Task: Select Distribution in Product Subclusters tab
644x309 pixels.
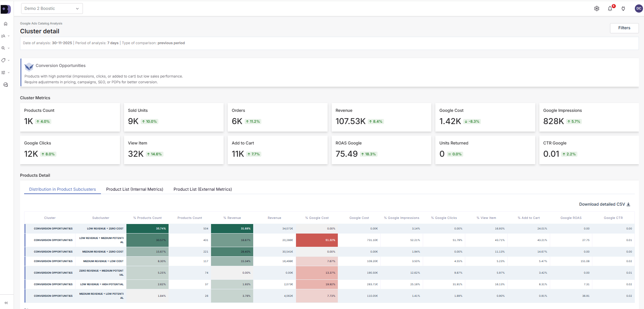Action: (63, 189)
